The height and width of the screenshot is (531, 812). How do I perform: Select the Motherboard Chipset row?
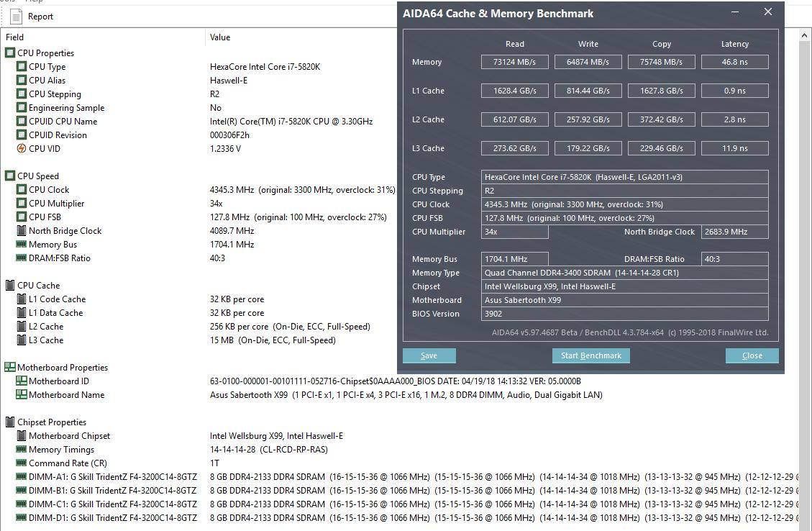click(x=179, y=436)
